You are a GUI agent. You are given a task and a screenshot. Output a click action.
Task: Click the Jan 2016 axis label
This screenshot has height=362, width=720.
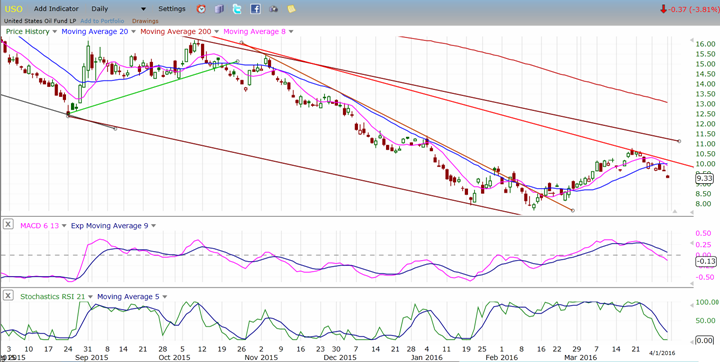coord(428,357)
